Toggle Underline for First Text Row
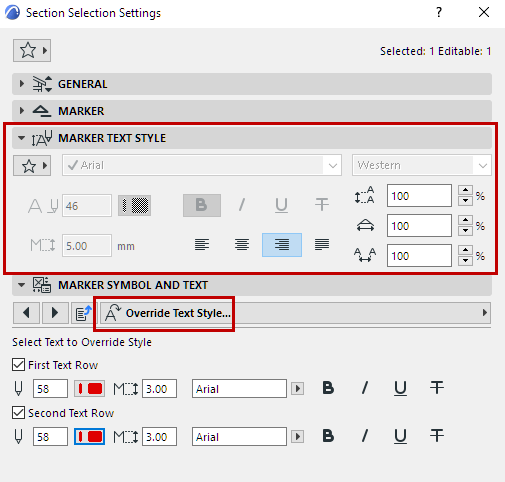This screenshot has height=482, width=505. point(400,388)
